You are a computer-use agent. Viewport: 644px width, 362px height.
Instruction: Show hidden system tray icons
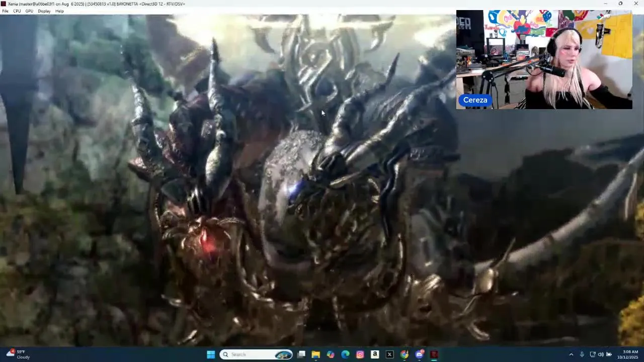tap(571, 354)
